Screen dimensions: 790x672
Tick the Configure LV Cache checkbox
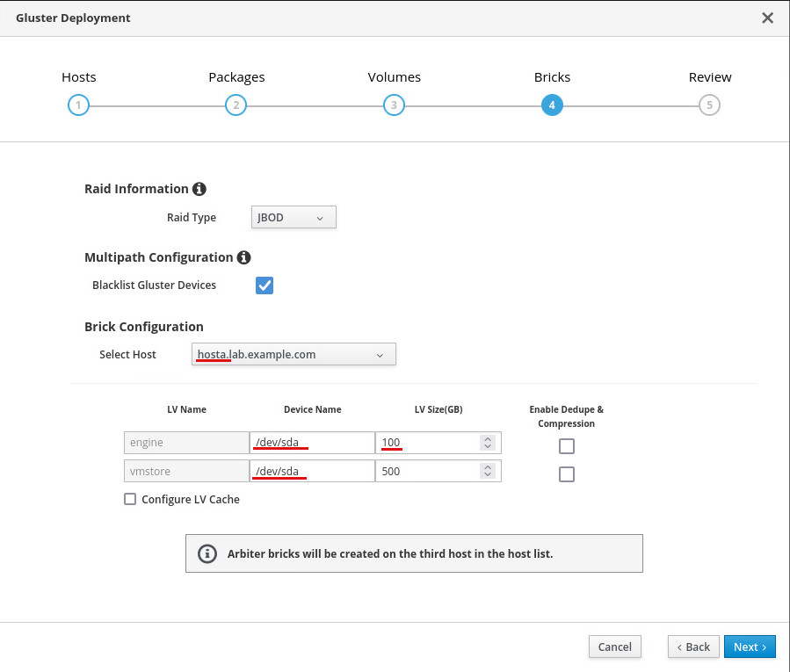[130, 499]
